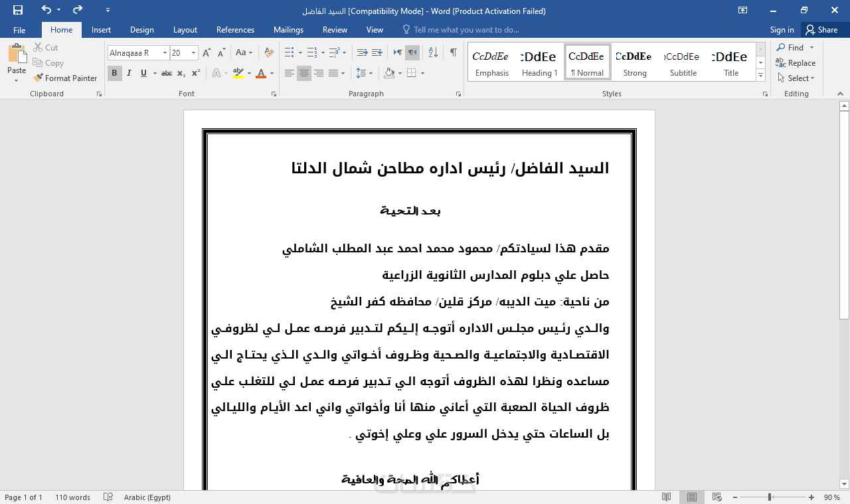Toggle Superscript
The height and width of the screenshot is (504, 850).
click(x=196, y=73)
